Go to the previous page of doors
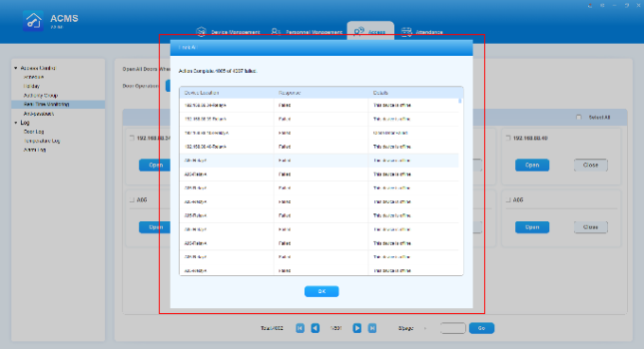 coord(315,328)
